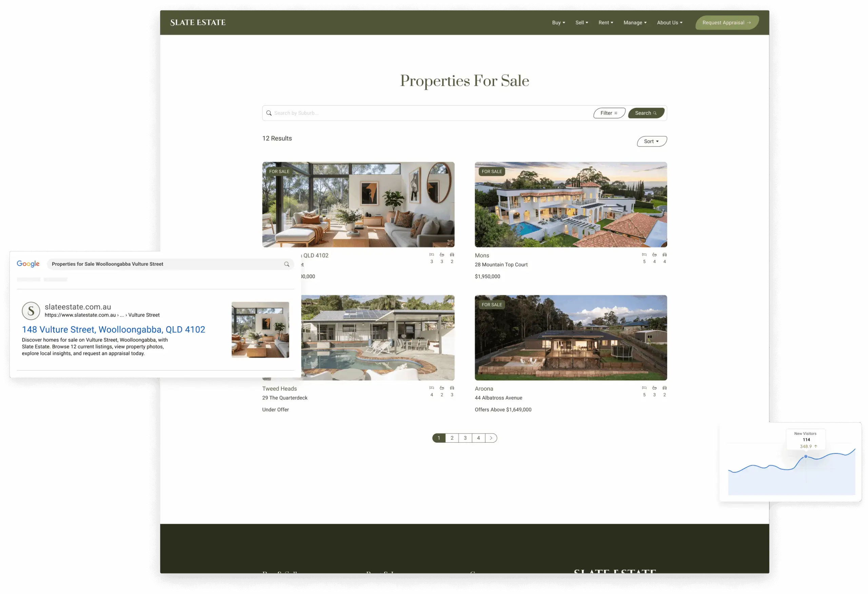Screen dimensions: 868x594
Task: Open the About Us dropdown
Action: pos(670,22)
